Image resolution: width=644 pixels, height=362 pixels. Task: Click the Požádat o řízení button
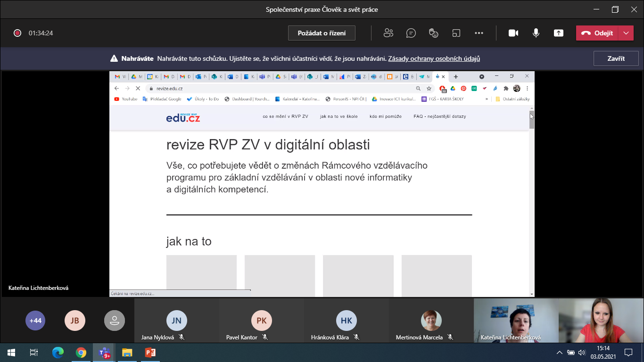322,33
